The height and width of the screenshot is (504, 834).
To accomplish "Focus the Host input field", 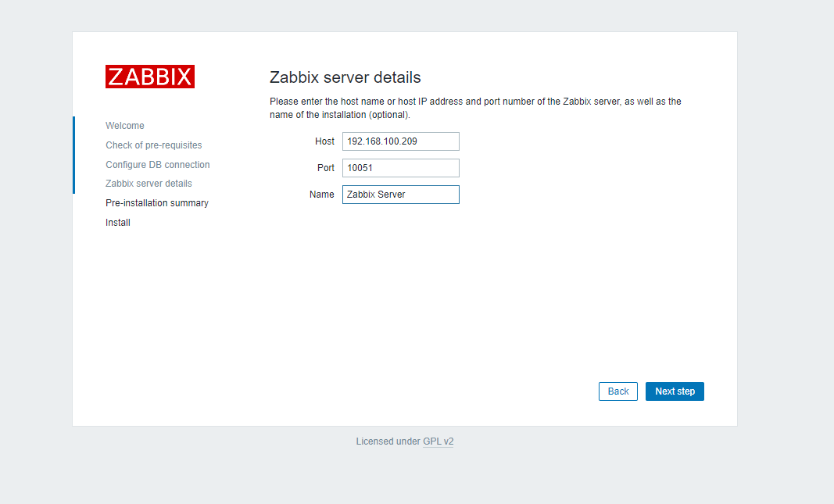I will pyautogui.click(x=400, y=141).
